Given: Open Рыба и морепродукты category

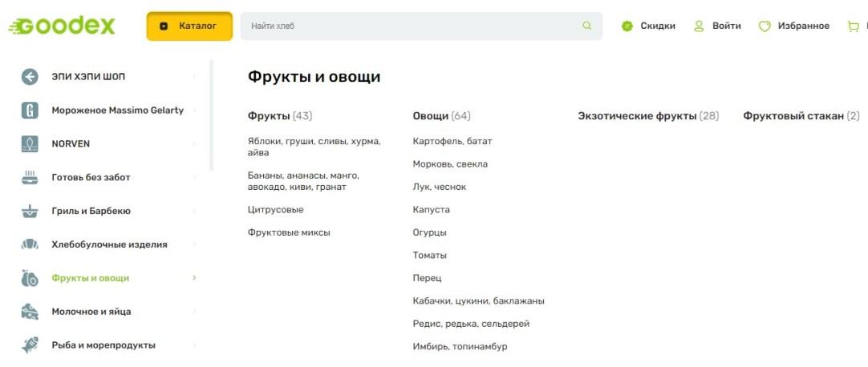Looking at the screenshot, I should tap(103, 345).
